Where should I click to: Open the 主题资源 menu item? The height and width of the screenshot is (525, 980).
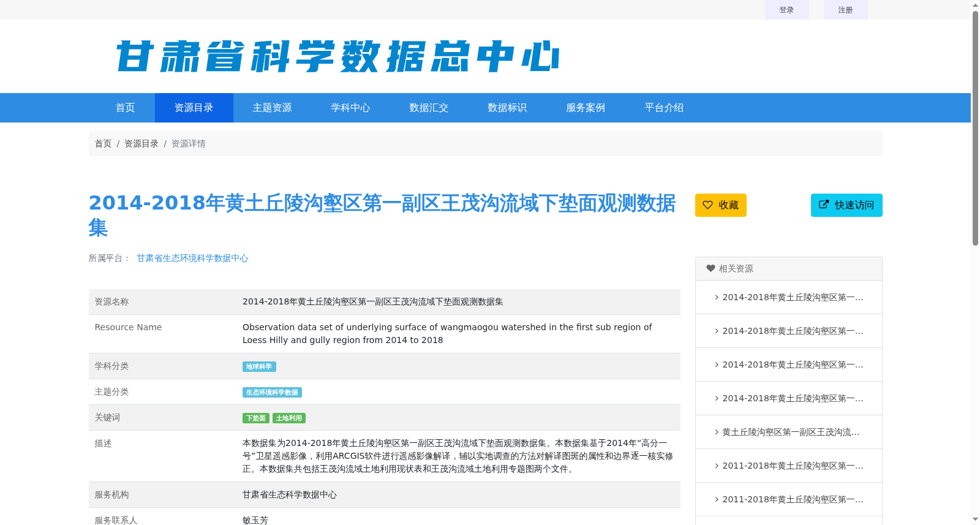tap(273, 108)
